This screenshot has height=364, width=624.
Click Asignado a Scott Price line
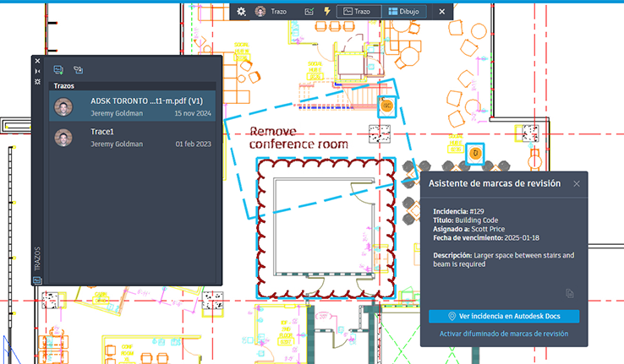pos(468,229)
